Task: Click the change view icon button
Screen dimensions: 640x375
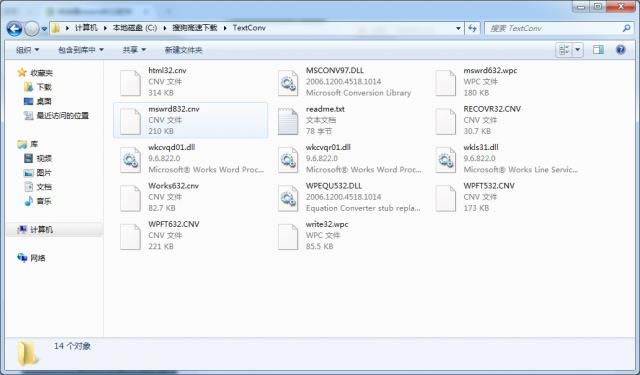Action: click(x=564, y=50)
